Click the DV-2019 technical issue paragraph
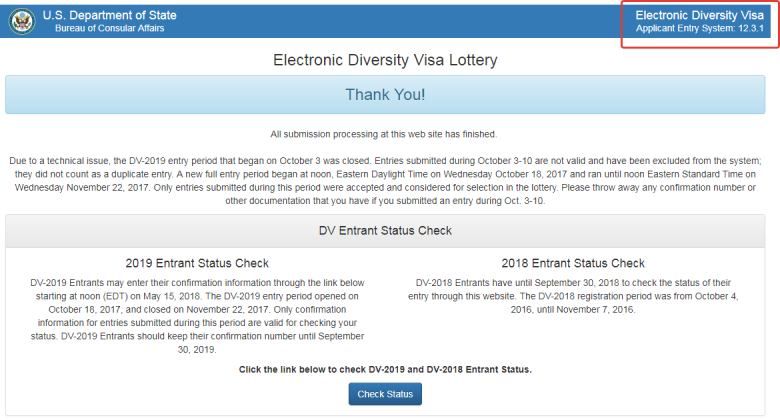 (x=385, y=181)
